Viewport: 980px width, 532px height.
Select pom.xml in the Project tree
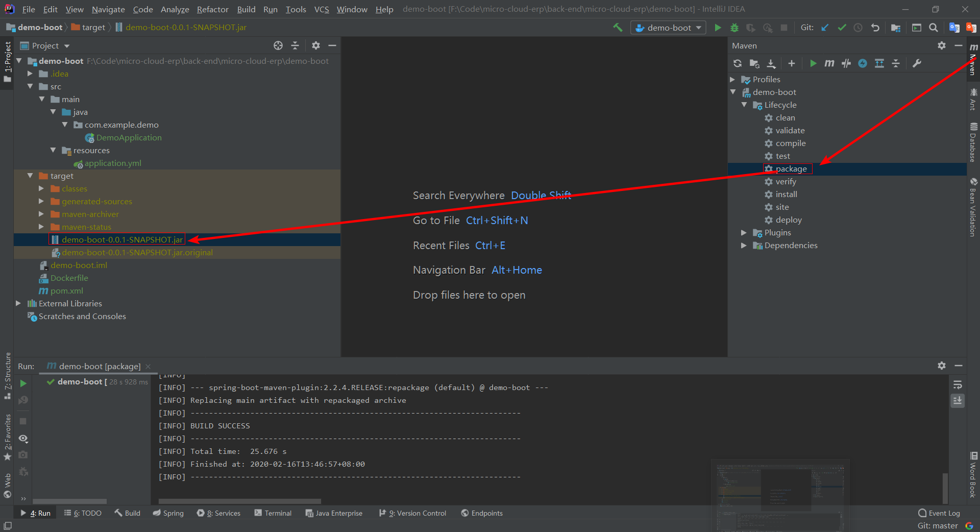tap(67, 291)
